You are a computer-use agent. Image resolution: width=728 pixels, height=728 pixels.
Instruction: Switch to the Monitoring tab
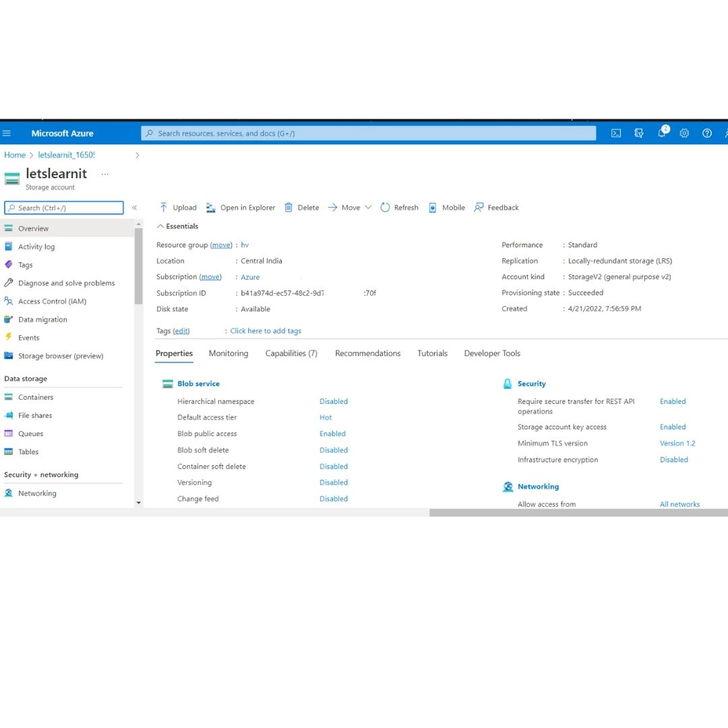(229, 353)
